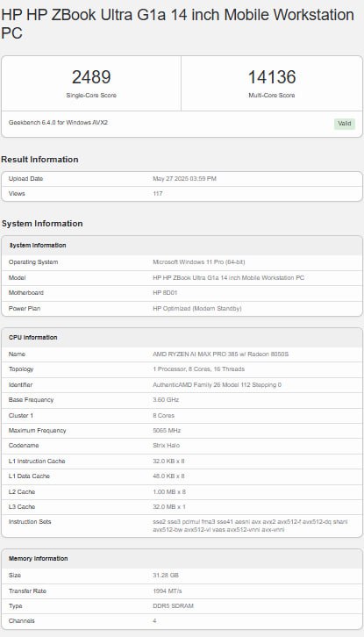Click the Instruction Sets list of extensions
The image size is (364, 637).
coord(250,526)
